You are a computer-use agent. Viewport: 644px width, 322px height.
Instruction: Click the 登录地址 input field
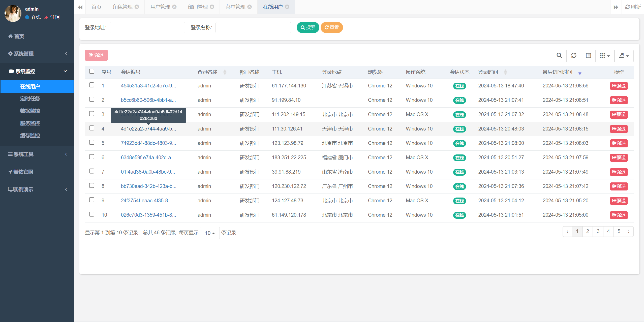coord(147,27)
